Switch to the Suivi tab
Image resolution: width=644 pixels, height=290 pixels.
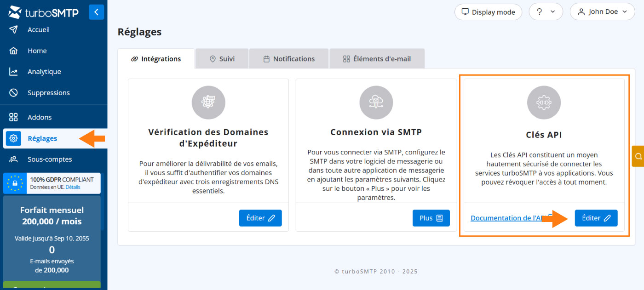click(x=222, y=59)
